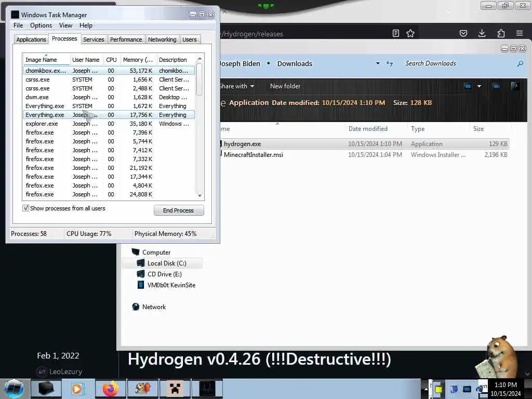Select the chomikbox.exe process row
Viewport: 532px width, 399px height.
point(109,71)
